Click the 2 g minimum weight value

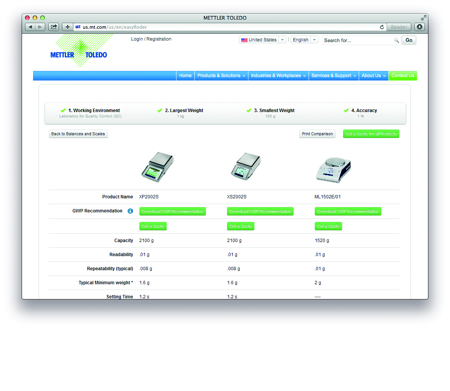tap(318, 283)
